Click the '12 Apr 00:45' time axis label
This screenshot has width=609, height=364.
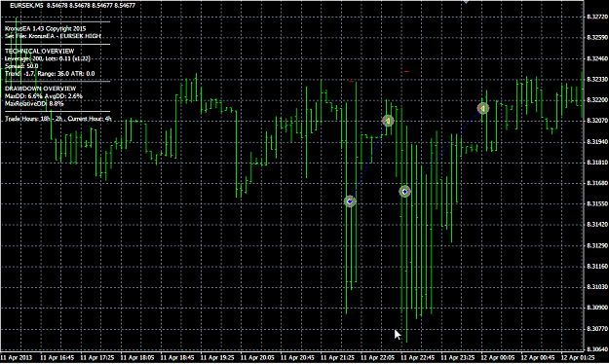click(538, 358)
